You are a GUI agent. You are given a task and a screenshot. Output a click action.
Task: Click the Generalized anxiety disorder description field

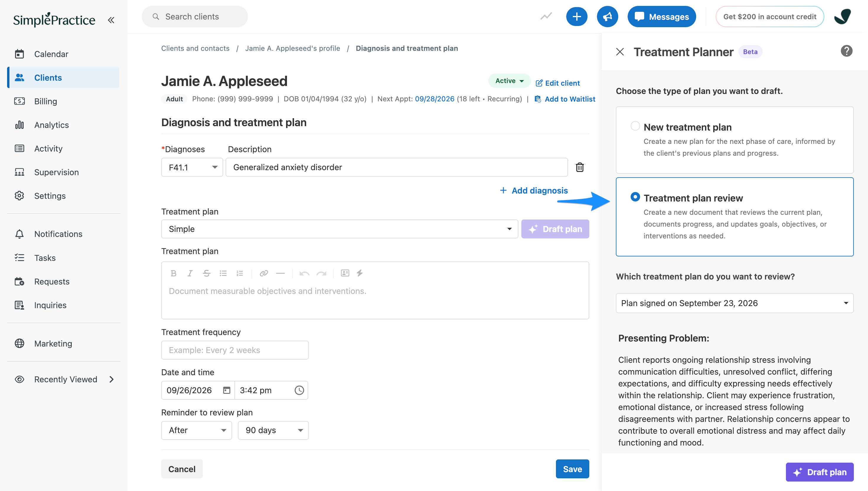[x=397, y=167]
